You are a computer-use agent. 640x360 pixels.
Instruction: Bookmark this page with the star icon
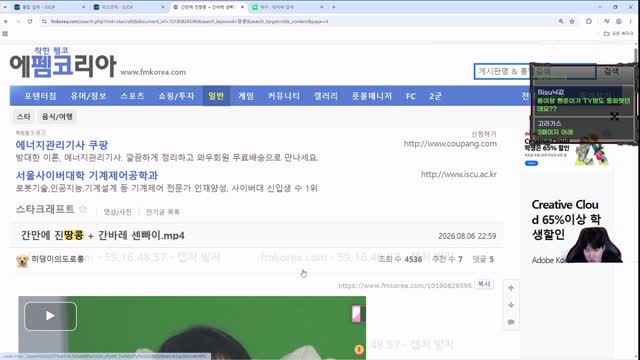point(572,21)
